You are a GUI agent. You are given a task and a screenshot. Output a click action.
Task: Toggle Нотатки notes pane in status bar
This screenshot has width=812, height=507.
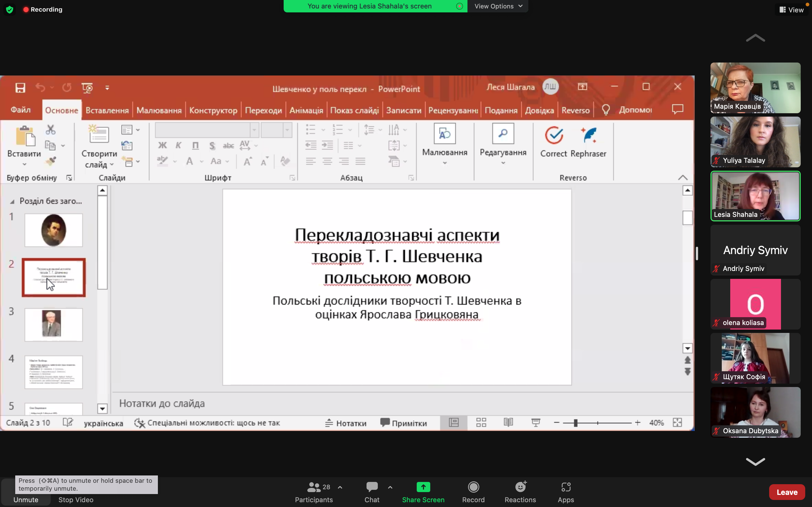tap(346, 423)
